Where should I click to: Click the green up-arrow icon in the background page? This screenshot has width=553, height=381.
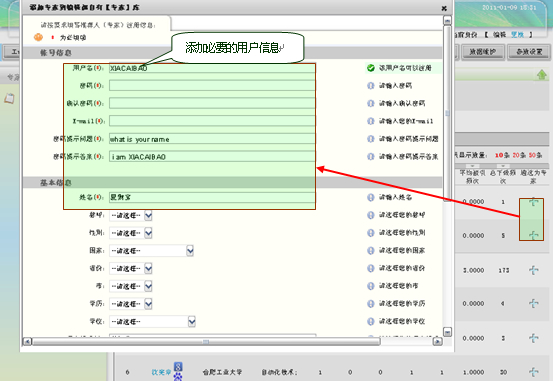(x=542, y=74)
